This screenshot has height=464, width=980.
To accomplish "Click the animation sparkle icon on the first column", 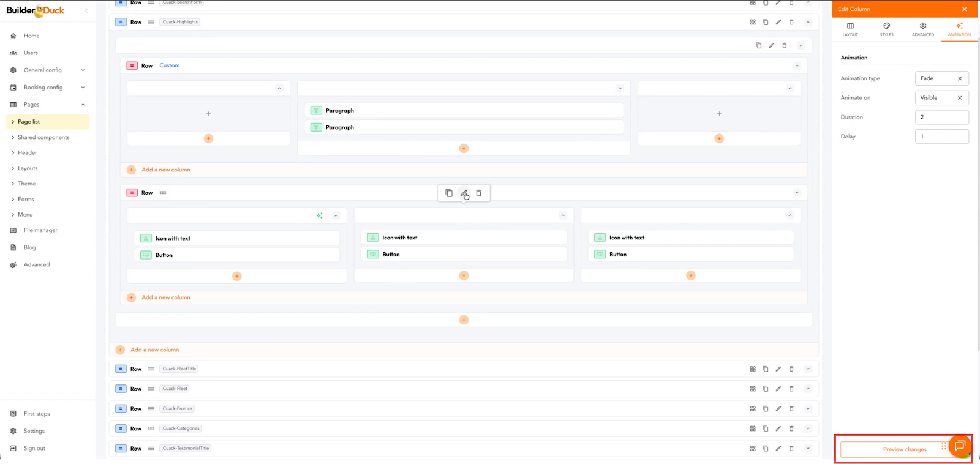I will pyautogui.click(x=319, y=215).
